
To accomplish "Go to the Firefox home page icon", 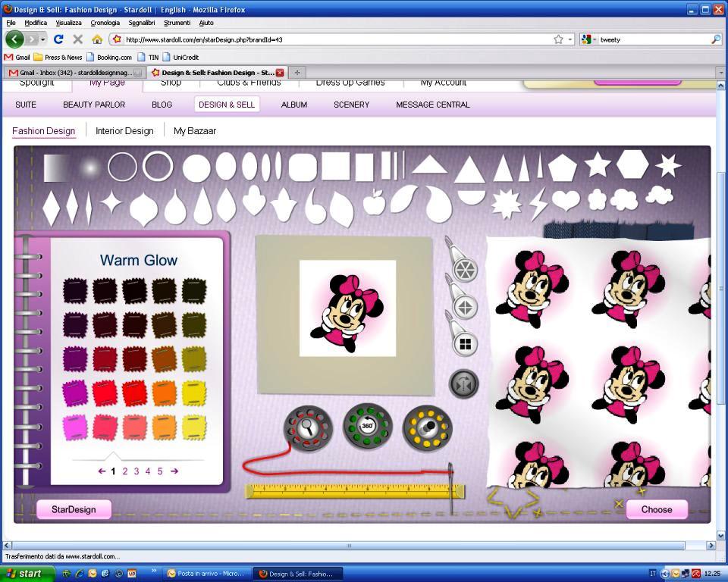I will point(96,39).
